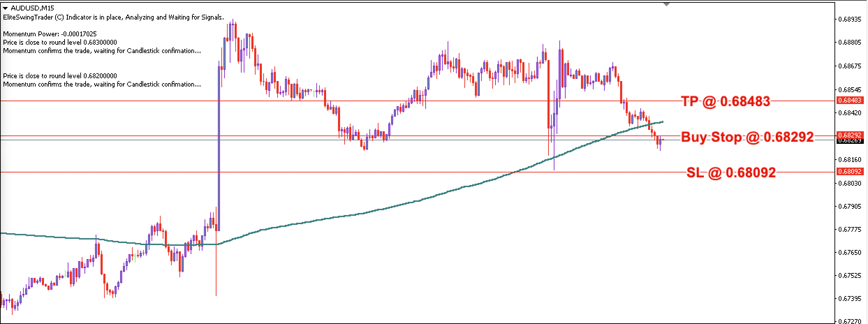Expand the round level 0.68300000 message
Viewport: 868px width, 324px height.
coord(59,42)
